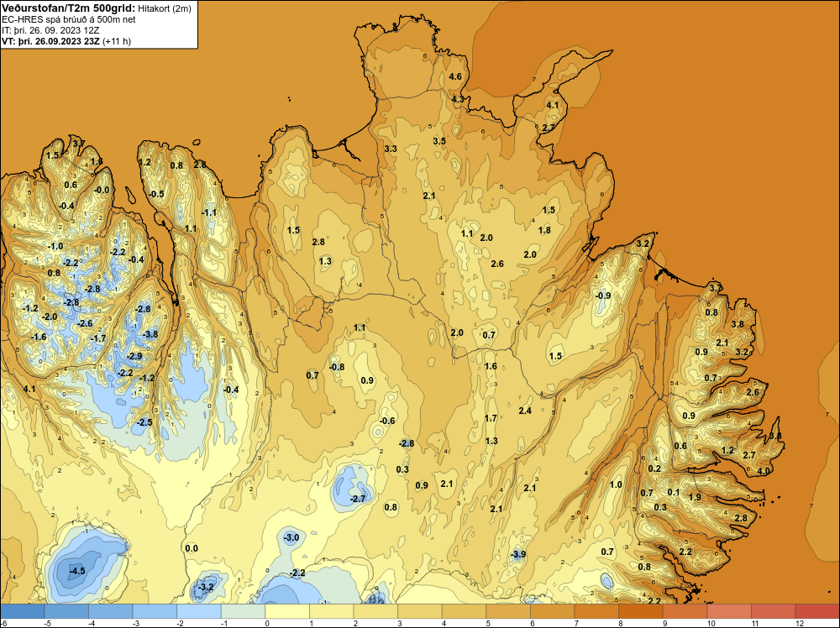Click the legend label '12'
Viewport: 840px width, 628px height.
pyautogui.click(x=800, y=623)
